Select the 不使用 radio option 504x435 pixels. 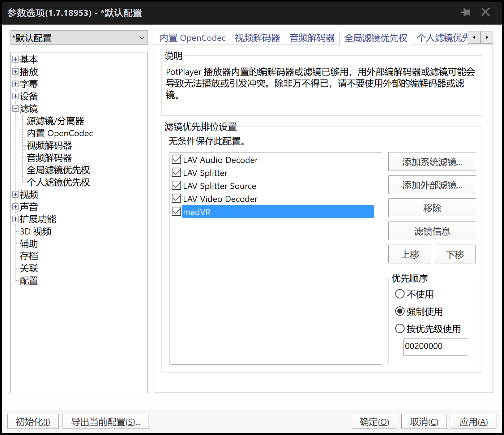[x=400, y=294]
